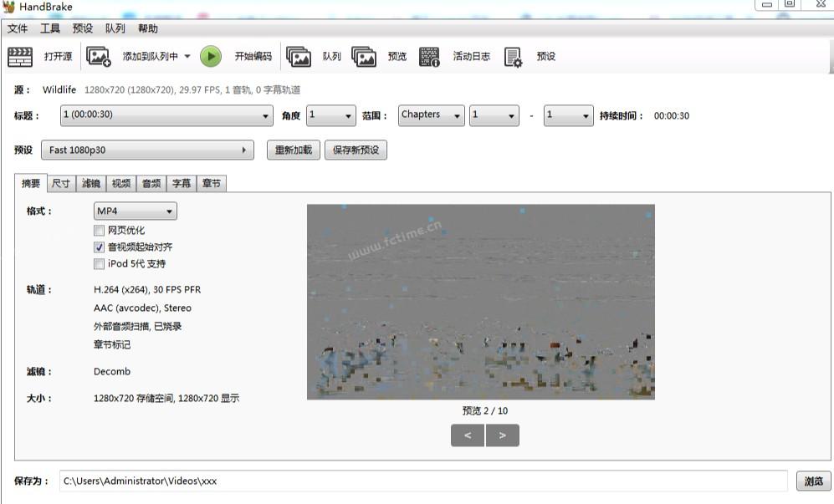Click the Save New Preset button (保存新预设)

[x=356, y=150]
